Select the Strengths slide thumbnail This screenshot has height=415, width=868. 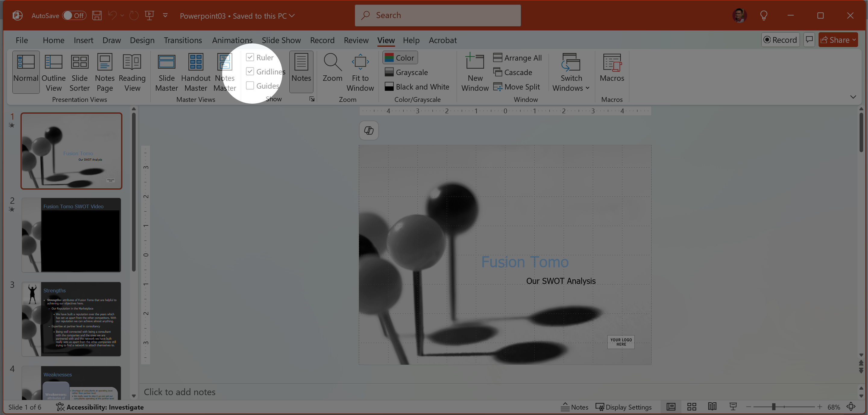[71, 319]
